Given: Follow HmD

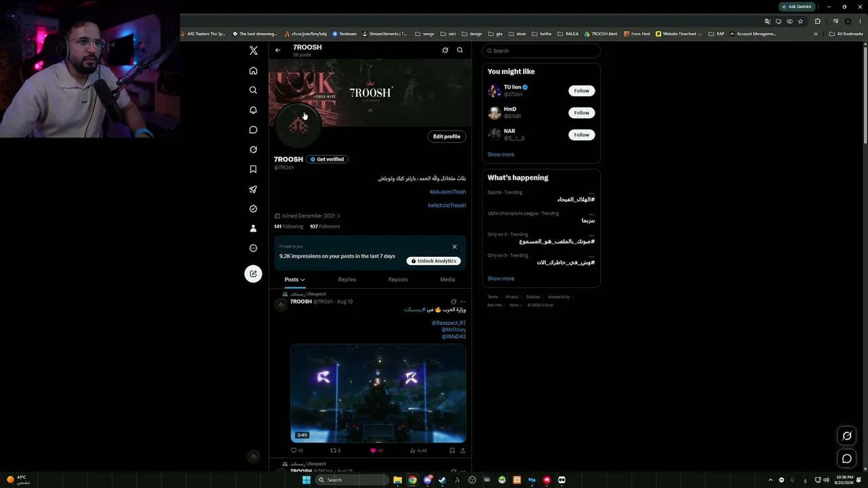Looking at the screenshot, I should tap(582, 113).
